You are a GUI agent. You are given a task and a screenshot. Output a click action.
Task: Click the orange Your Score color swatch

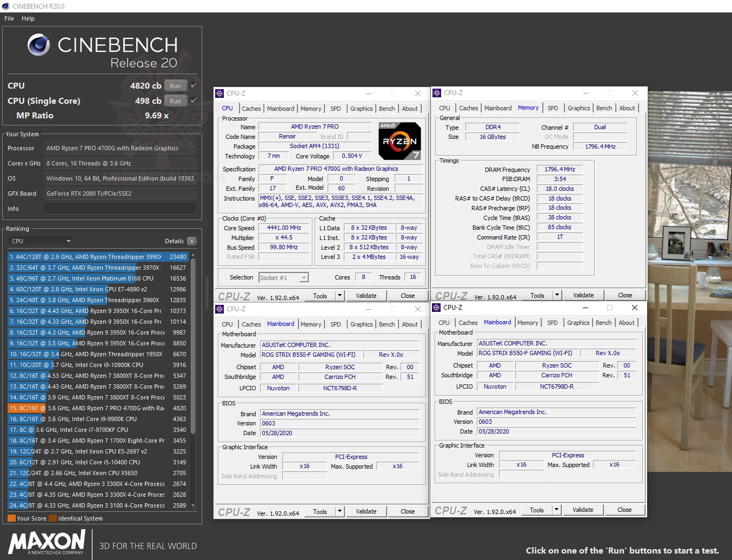click(x=11, y=518)
